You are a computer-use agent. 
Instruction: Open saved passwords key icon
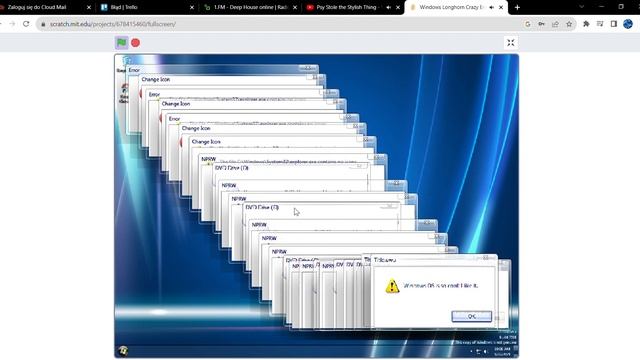click(541, 24)
